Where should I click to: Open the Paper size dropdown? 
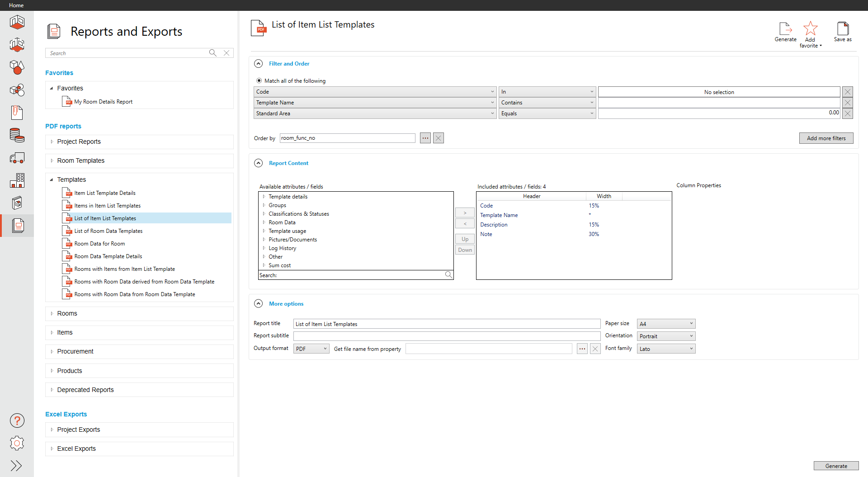tap(666, 324)
